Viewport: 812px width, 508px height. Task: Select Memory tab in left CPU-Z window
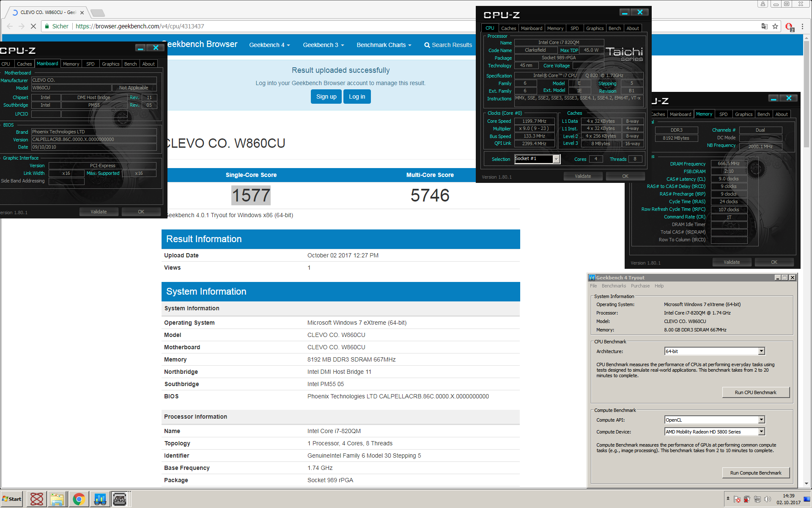coord(71,64)
